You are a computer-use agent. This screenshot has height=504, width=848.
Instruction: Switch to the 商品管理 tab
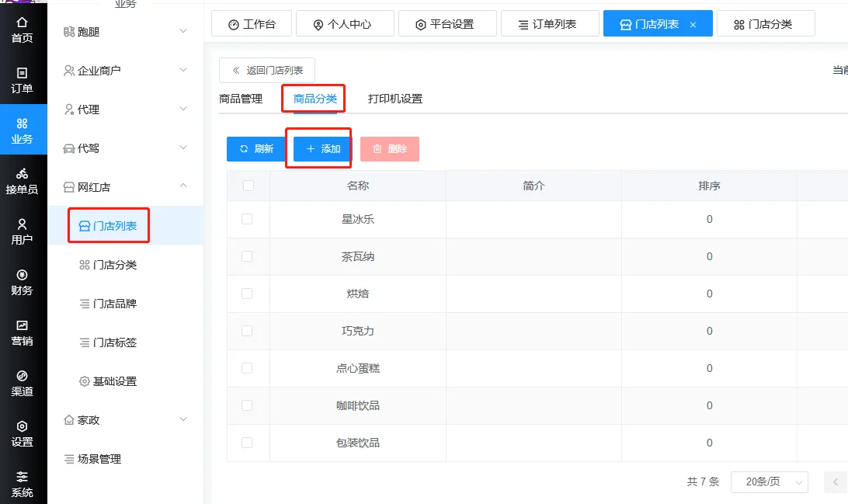pos(241,99)
